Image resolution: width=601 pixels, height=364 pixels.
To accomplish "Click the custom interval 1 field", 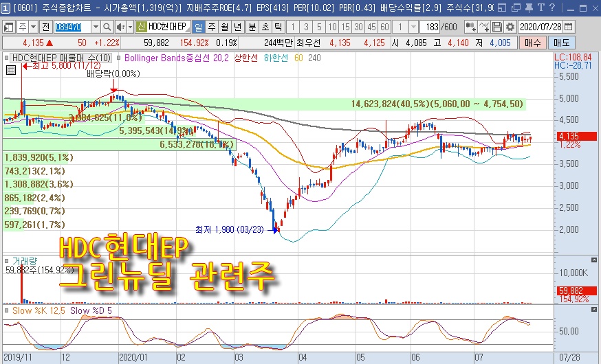I will (400, 27).
